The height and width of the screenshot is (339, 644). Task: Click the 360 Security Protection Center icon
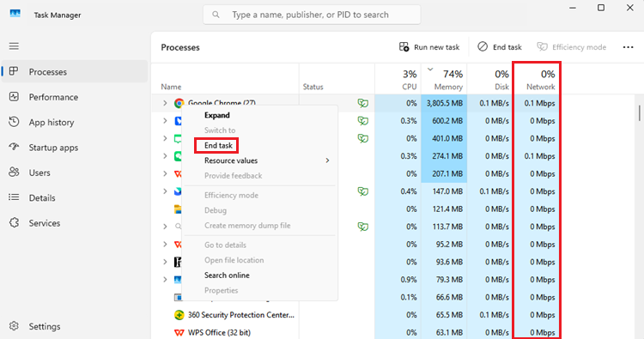pos(179,315)
